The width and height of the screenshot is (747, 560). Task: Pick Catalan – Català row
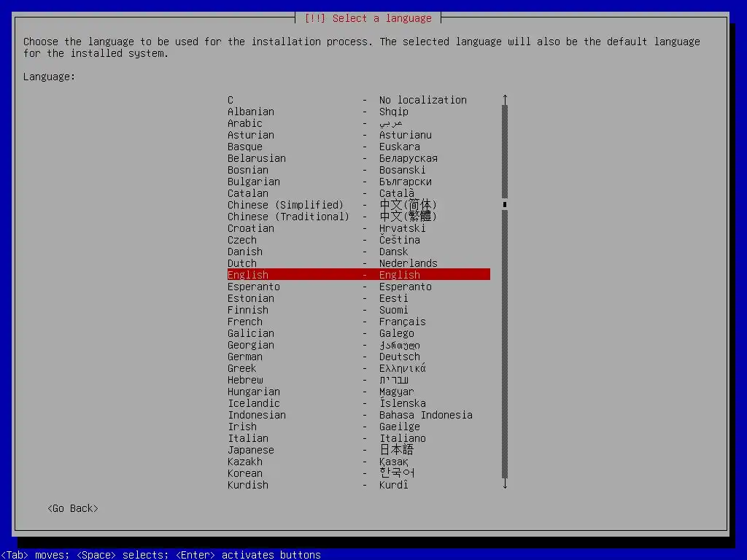click(359, 193)
